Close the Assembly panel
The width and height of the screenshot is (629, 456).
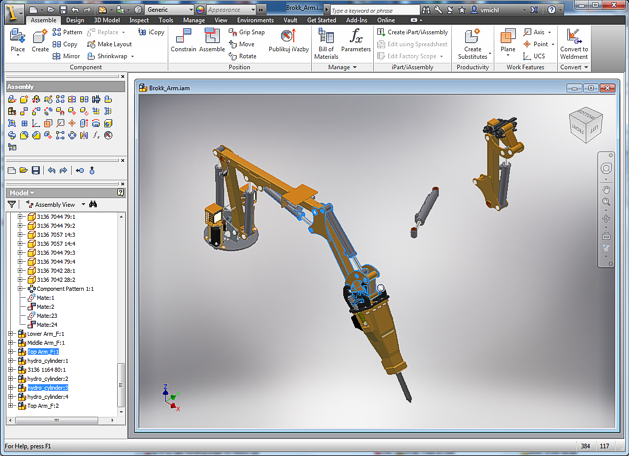[123, 77]
